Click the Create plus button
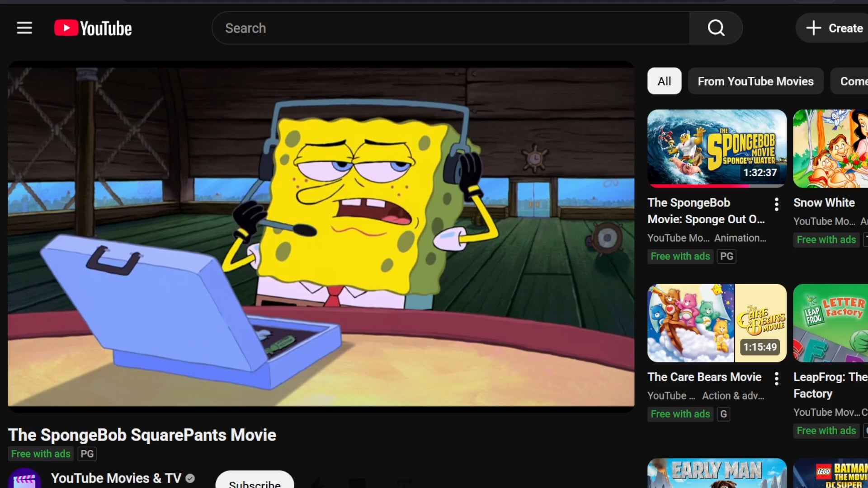Screen dimensions: 868x488 point(835,28)
